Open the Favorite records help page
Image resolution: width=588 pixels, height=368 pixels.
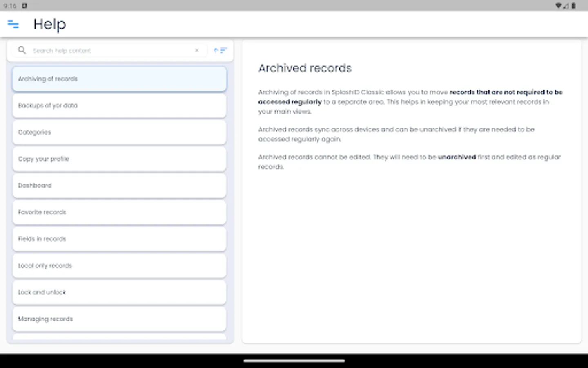119,212
